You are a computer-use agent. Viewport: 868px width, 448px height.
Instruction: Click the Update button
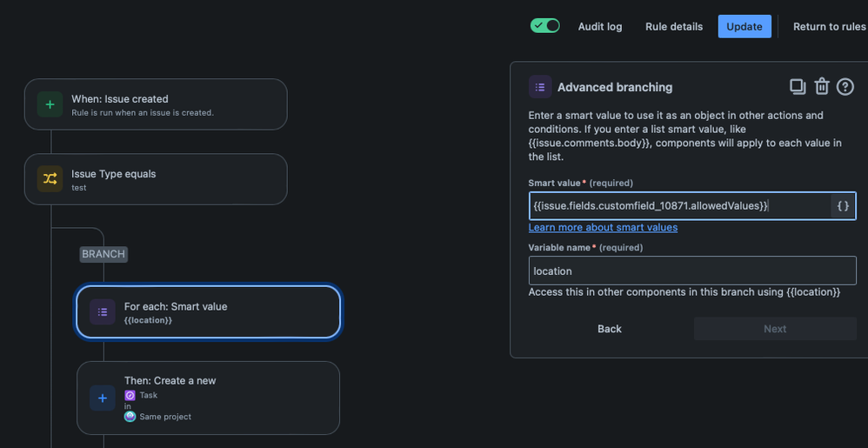[x=744, y=27]
